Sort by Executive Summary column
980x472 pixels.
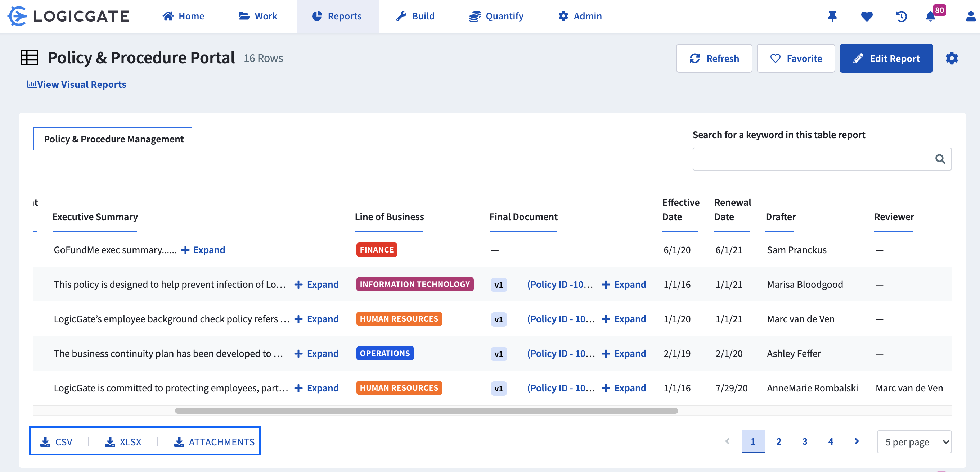95,217
